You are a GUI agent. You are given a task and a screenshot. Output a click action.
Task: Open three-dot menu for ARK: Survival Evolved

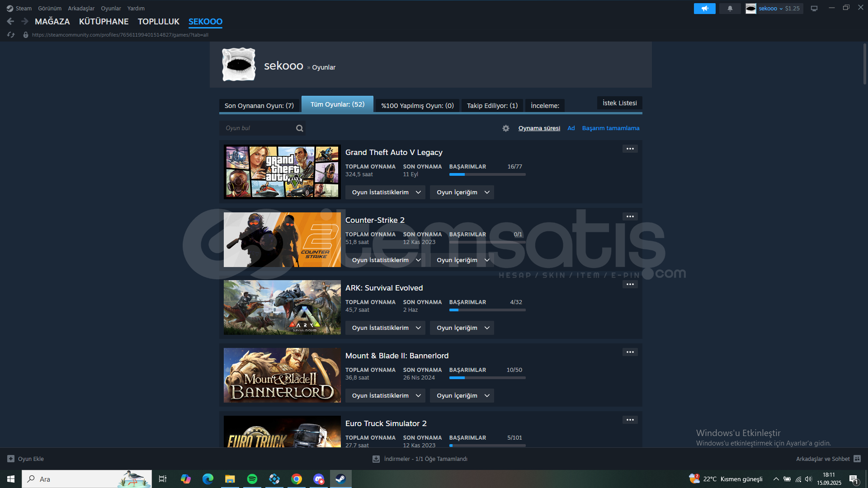630,284
